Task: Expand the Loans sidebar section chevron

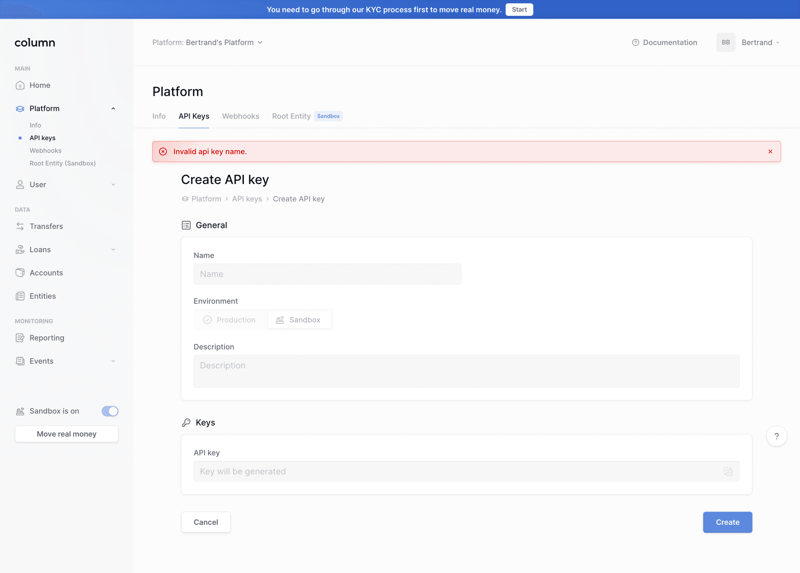Action: click(x=113, y=250)
